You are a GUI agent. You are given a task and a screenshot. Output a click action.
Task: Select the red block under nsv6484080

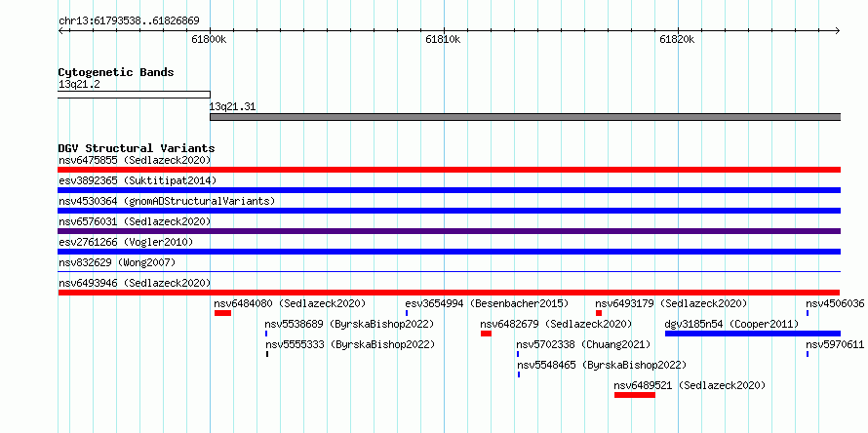(x=222, y=313)
